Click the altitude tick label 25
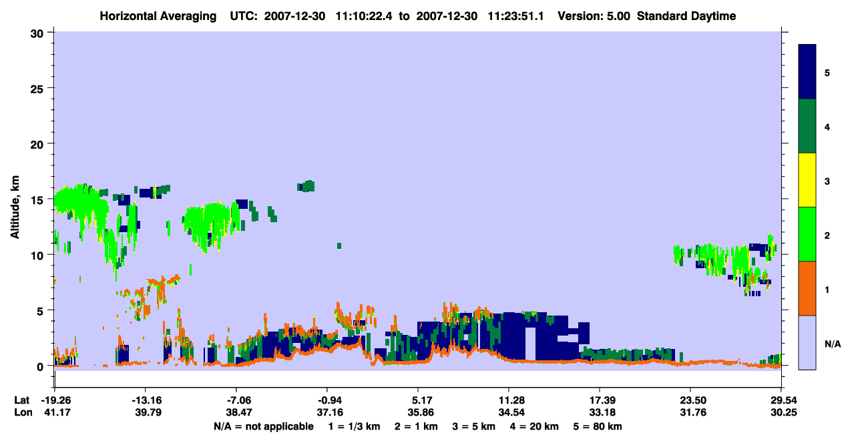This screenshot has height=445, width=868. point(39,88)
